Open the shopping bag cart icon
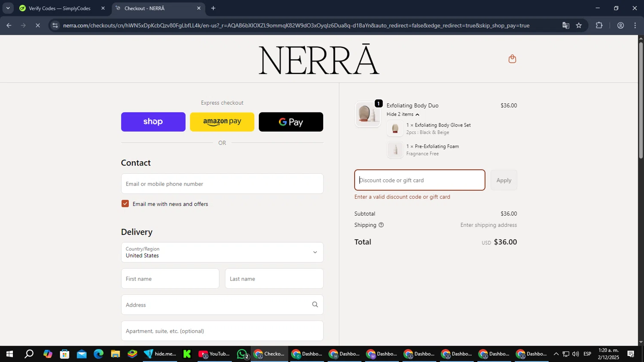The height and width of the screenshot is (362, 644). pos(512,59)
